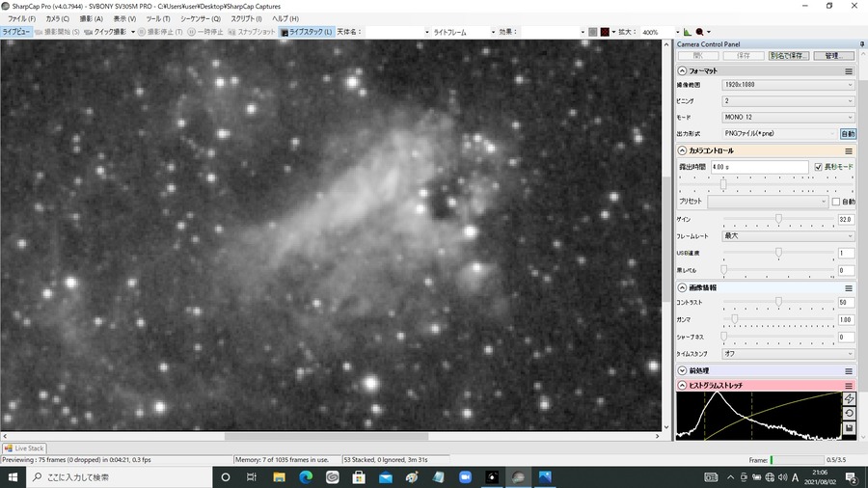Open カメラコントロール section hamburger menu
This screenshot has width=868, height=488.
849,151
